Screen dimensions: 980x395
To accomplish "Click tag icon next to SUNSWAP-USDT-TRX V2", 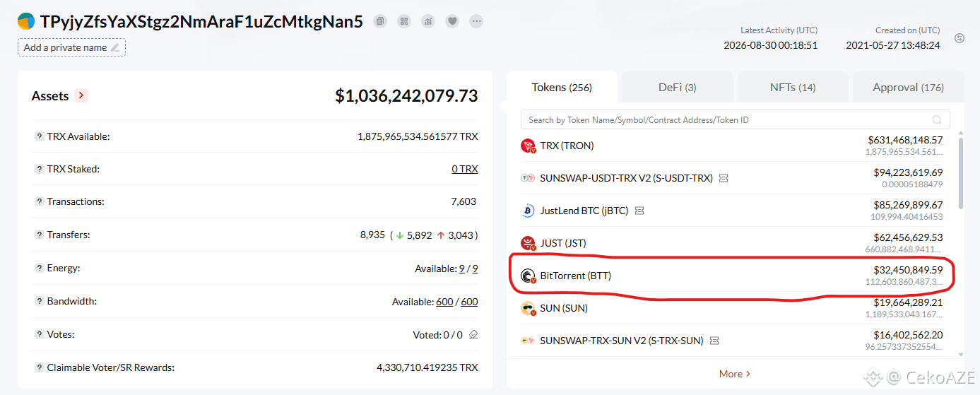I will click(x=724, y=178).
